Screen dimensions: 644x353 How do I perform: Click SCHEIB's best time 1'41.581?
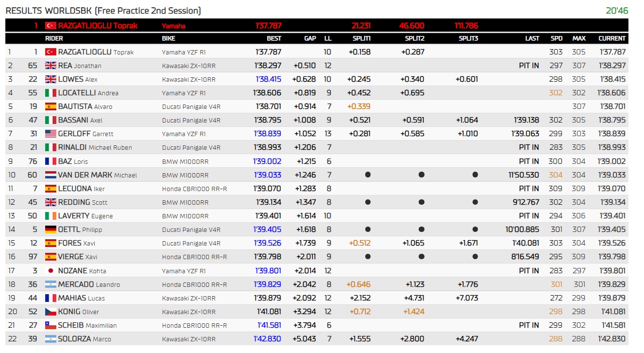(x=270, y=325)
